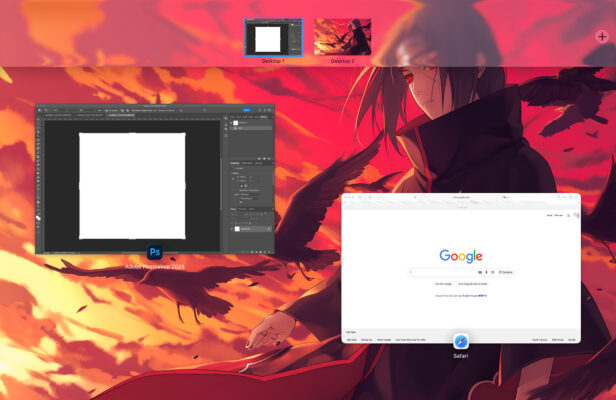The width and height of the screenshot is (616, 400).
Task: Select the white Photoshop canvas preview
Action: (x=132, y=185)
